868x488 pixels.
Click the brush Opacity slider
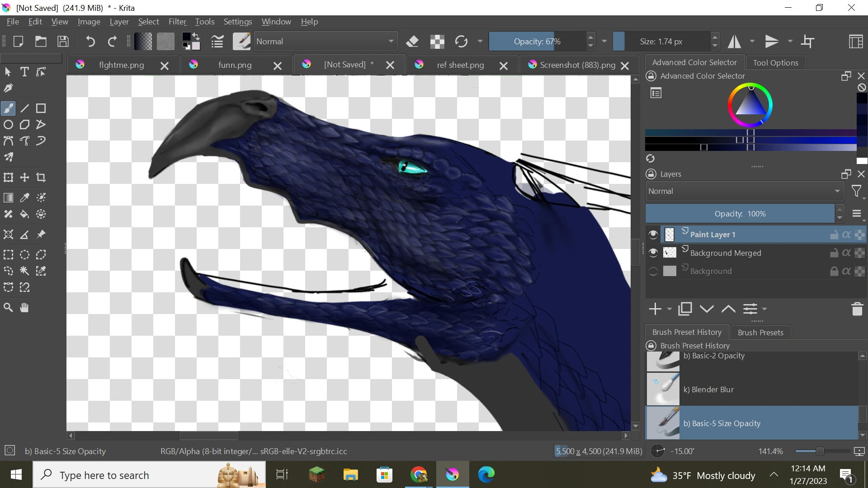(x=537, y=42)
